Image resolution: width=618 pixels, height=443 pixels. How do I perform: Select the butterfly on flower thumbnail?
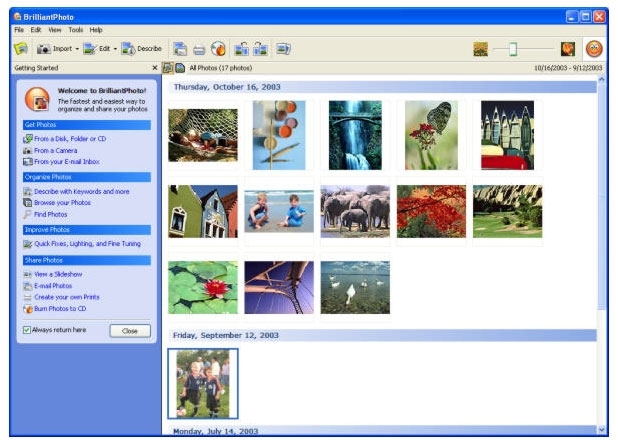pyautogui.click(x=431, y=135)
